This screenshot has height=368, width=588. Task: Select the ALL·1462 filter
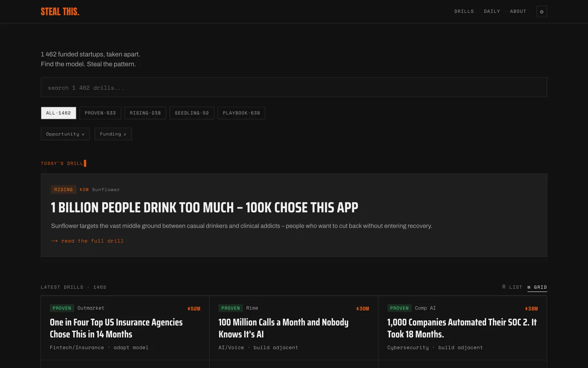58,113
